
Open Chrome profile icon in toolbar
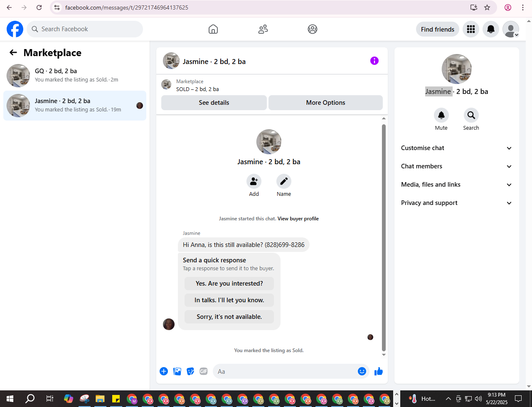coord(508,7)
